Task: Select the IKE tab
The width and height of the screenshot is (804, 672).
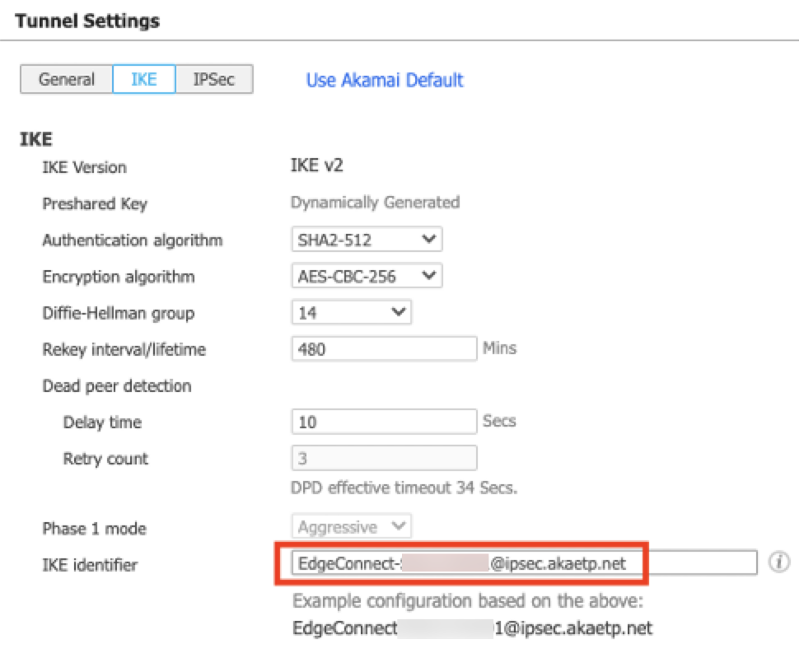Action: [143, 80]
